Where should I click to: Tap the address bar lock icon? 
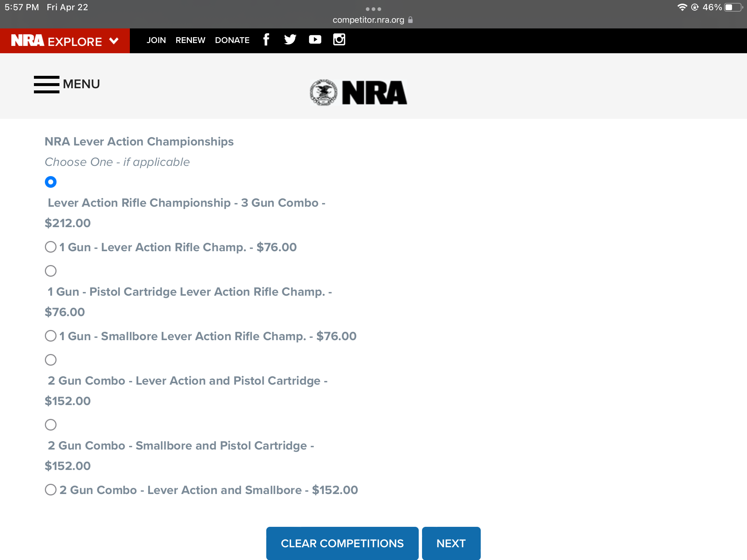[410, 20]
